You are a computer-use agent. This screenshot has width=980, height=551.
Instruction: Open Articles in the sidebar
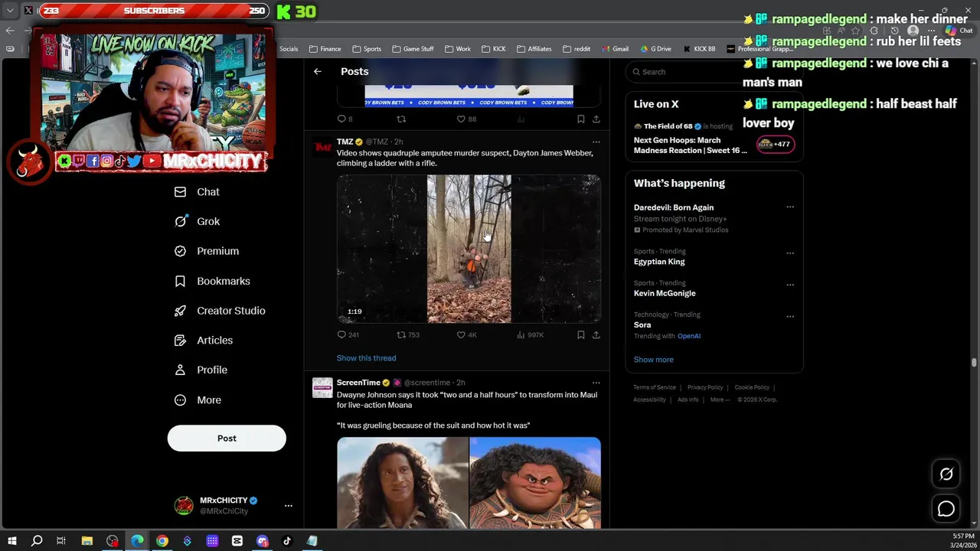click(x=203, y=341)
